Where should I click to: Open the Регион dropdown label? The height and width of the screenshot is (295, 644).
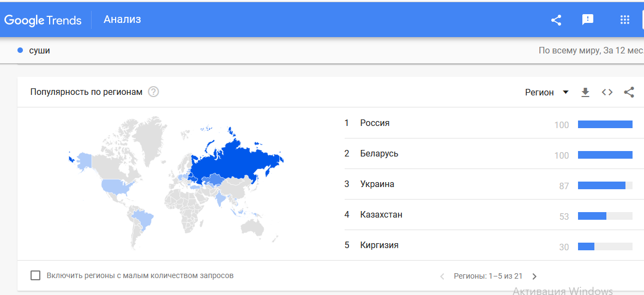coord(539,93)
